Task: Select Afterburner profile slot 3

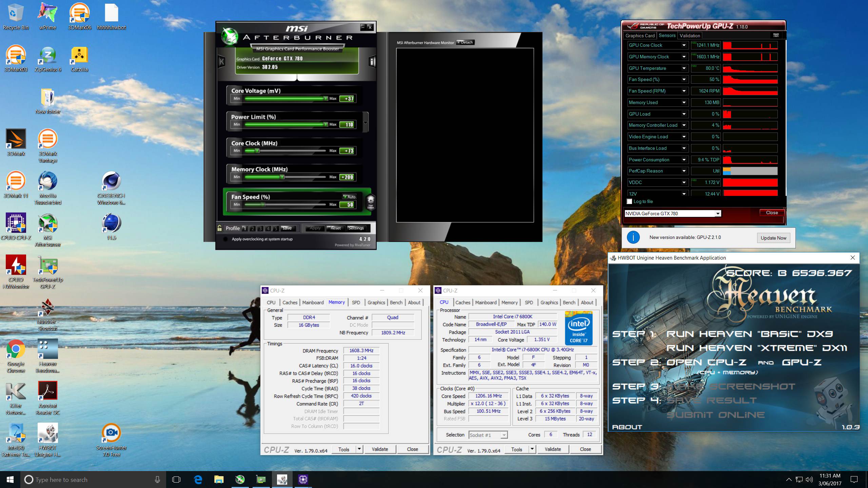Action: click(260, 228)
